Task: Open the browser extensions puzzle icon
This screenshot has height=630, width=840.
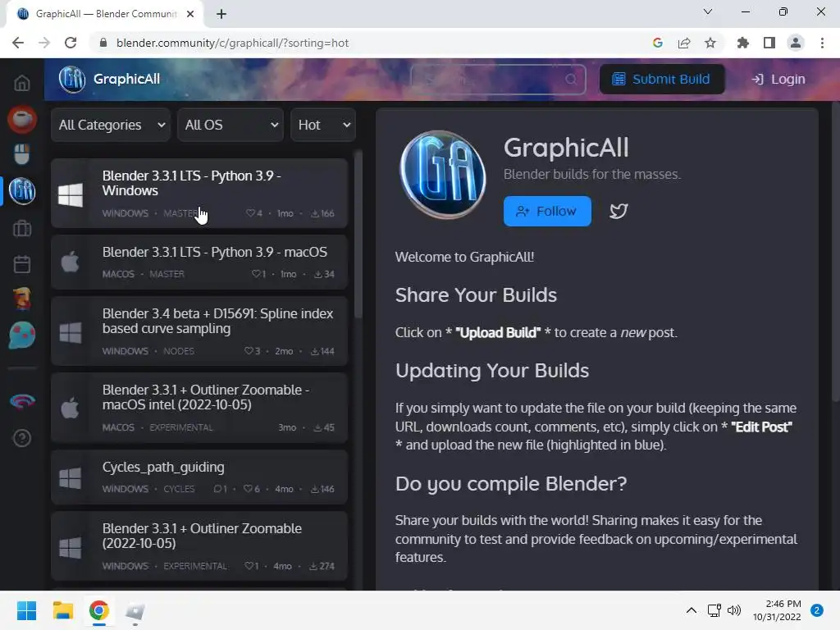Action: pos(743,43)
